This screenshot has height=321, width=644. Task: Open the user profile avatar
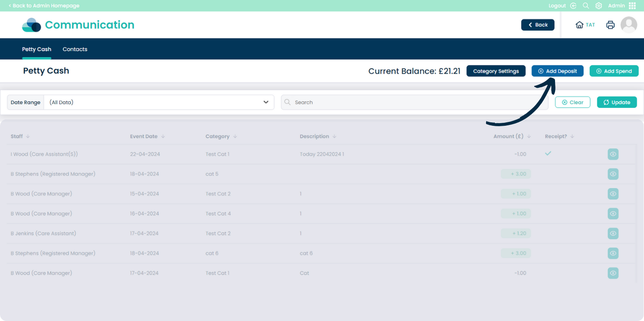(629, 25)
